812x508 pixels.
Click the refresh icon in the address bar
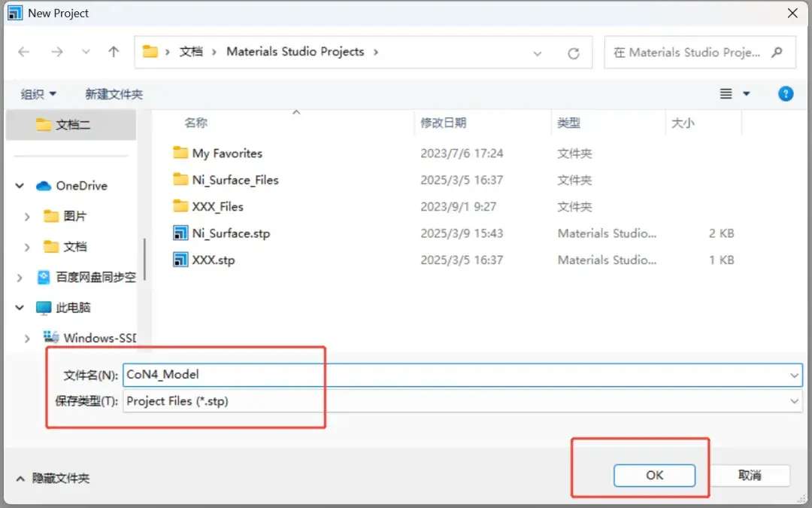pyautogui.click(x=574, y=53)
